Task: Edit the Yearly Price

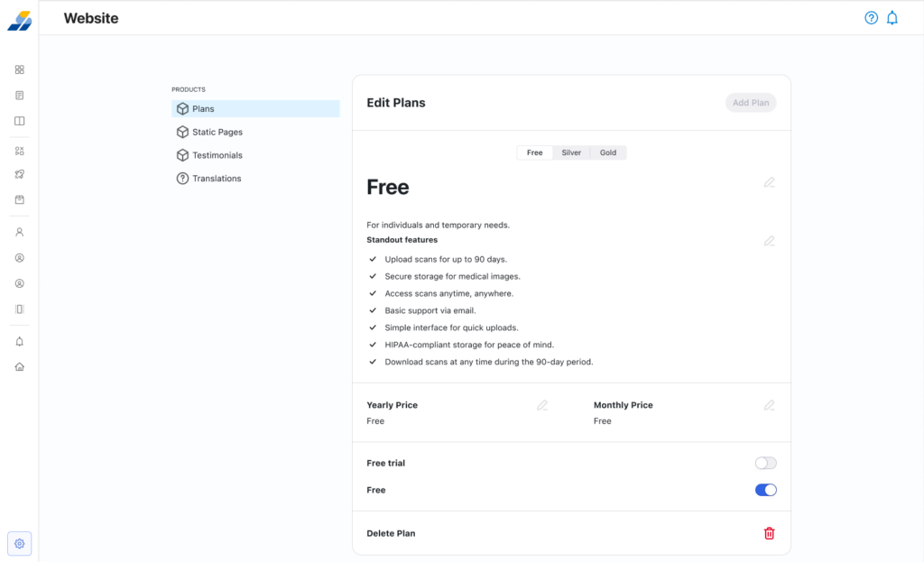Action: [542, 406]
